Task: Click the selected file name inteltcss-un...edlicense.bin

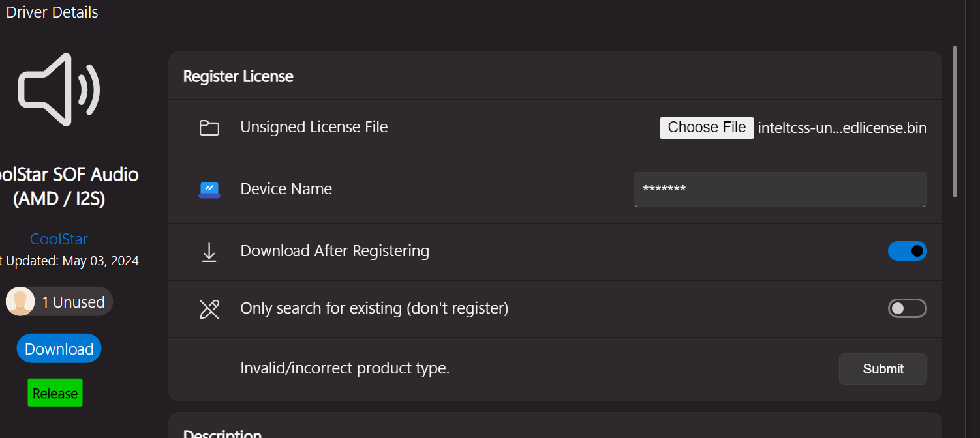Action: click(x=842, y=128)
